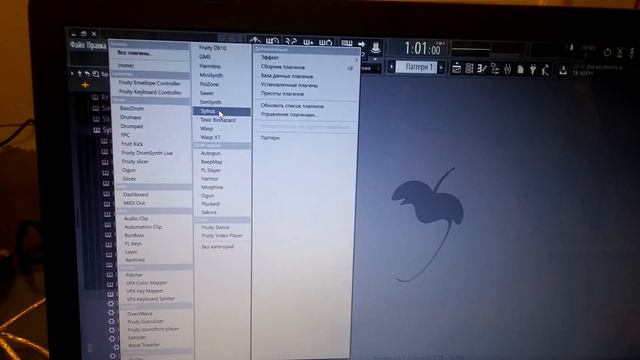Viewport: 640px width, 360px height.
Task: Open the Playlist window icon
Action: (457, 68)
